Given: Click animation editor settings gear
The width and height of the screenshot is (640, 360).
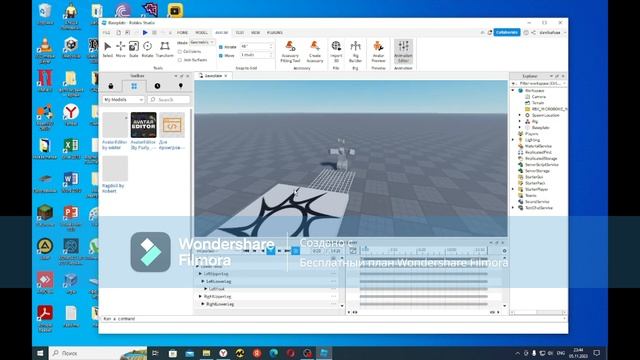Looking at the screenshot, I should point(504,251).
